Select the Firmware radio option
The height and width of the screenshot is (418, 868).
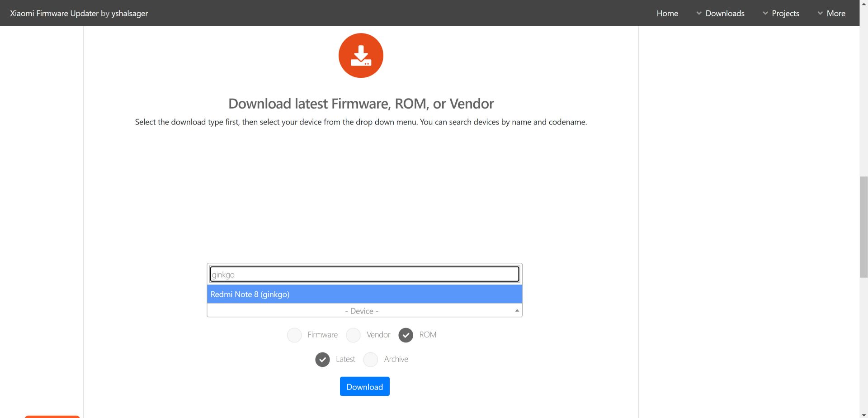point(294,335)
